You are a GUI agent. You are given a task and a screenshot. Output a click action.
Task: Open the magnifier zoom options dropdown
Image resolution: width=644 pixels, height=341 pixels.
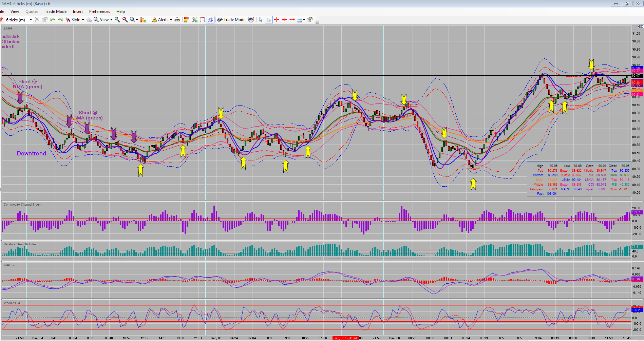(134, 20)
